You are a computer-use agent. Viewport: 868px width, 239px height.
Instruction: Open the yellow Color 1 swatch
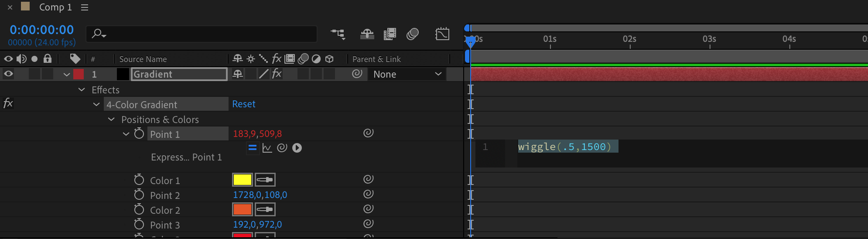pyautogui.click(x=242, y=180)
